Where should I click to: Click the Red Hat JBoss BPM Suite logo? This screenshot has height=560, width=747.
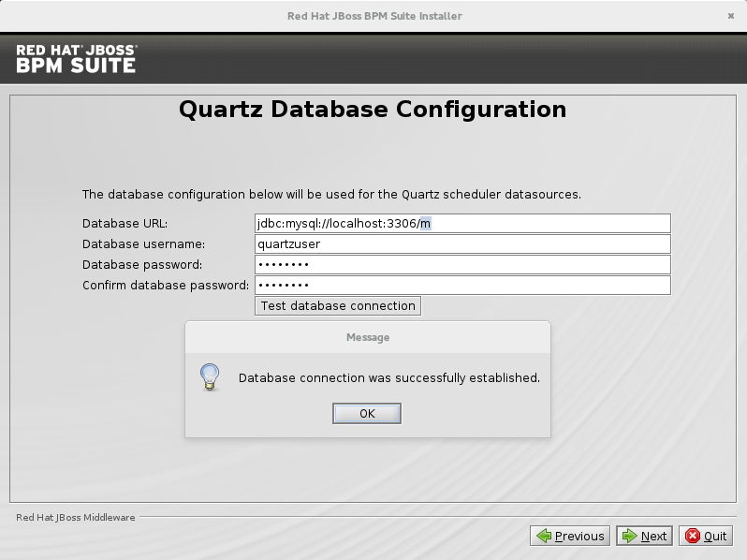[76, 59]
